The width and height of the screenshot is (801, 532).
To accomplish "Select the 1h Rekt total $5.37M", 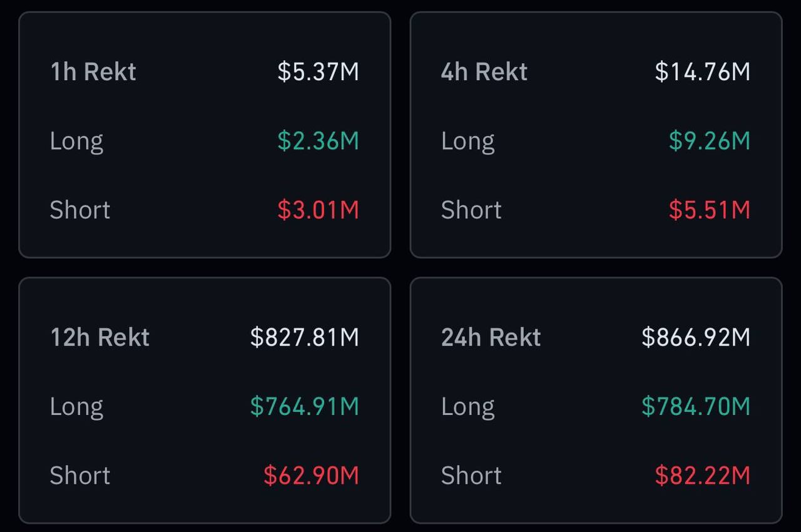I will (x=318, y=72).
